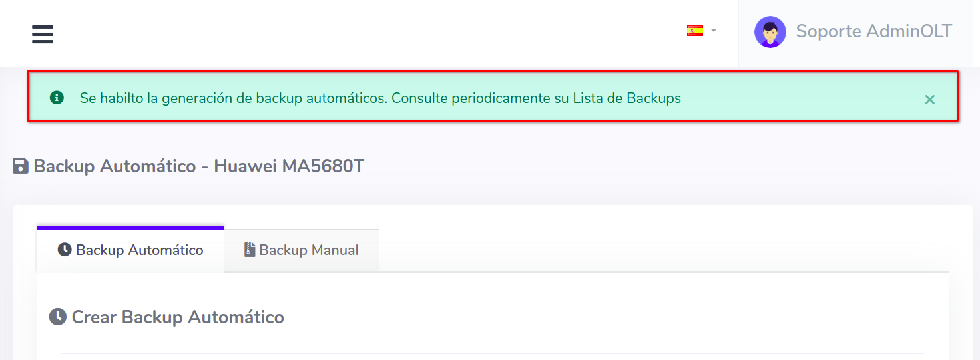Expand the language dropdown caret

point(714,31)
